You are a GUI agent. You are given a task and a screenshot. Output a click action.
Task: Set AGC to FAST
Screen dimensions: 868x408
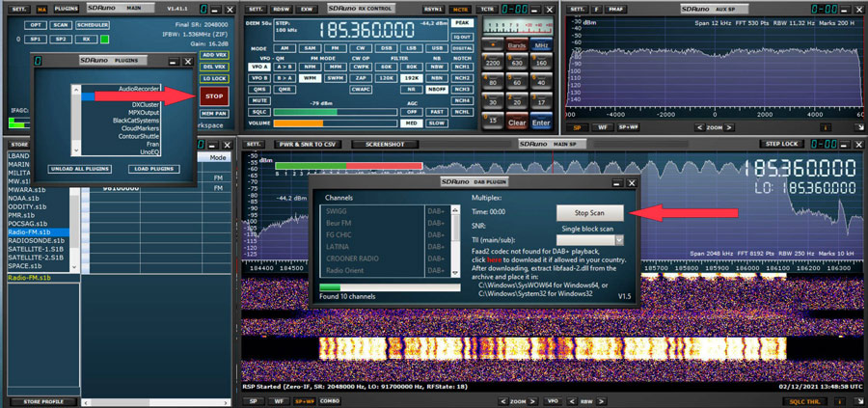click(437, 112)
